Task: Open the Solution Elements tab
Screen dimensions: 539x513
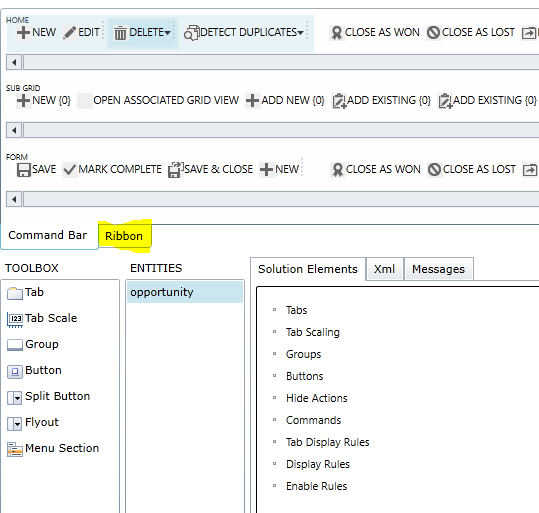Action: [x=308, y=269]
